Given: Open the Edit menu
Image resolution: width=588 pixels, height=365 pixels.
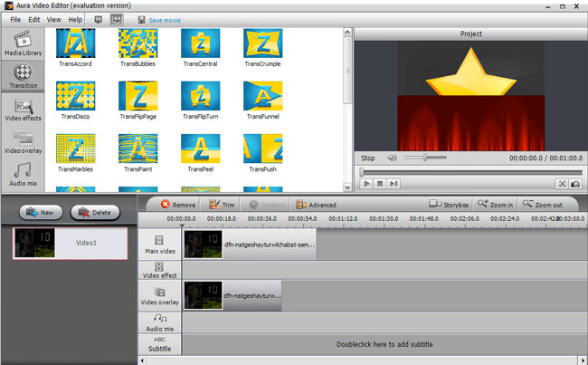Looking at the screenshot, I should 33,20.
